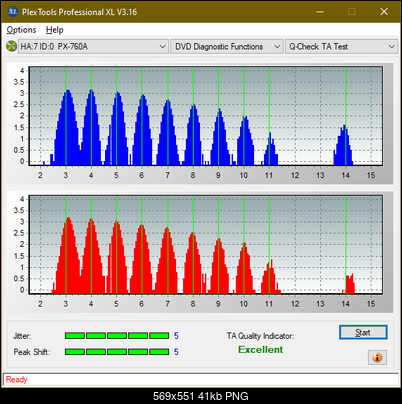Viewport: 402px width, 404px height.
Task: Click the blue peak at 3 in the upper graph
Action: pos(68,127)
